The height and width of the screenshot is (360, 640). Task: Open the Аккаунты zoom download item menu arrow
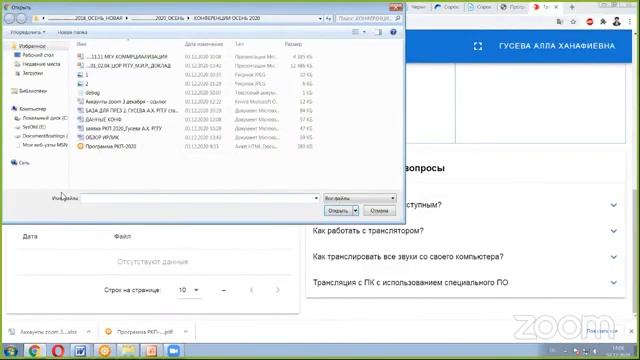pyautogui.click(x=89, y=332)
